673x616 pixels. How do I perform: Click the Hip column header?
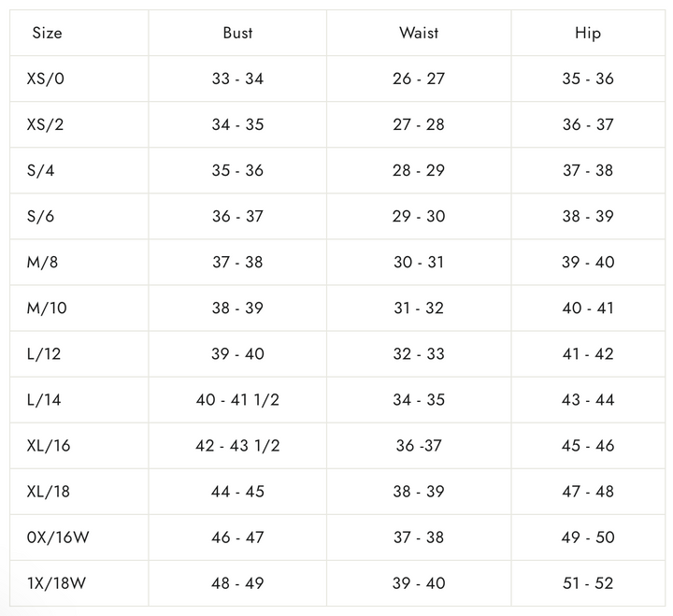[x=588, y=33]
